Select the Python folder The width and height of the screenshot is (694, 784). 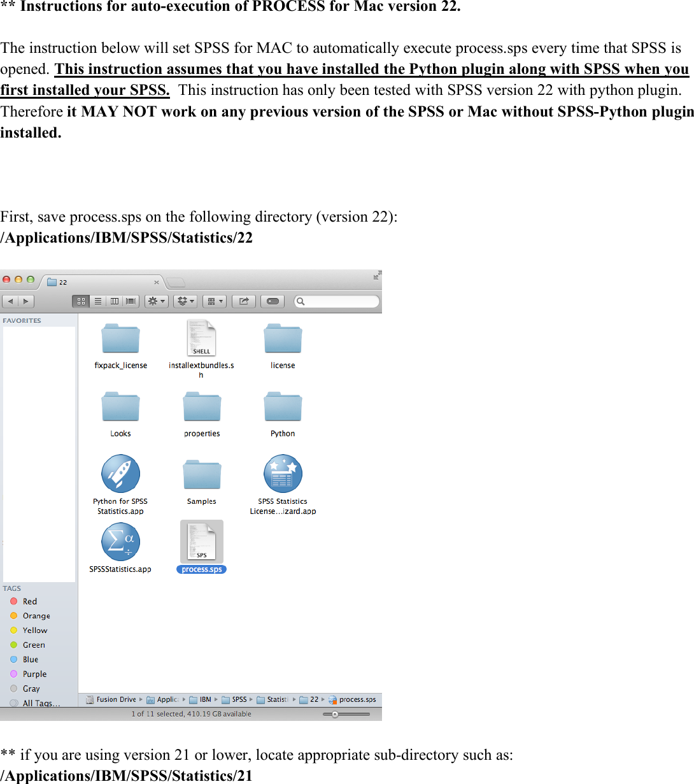tap(283, 406)
